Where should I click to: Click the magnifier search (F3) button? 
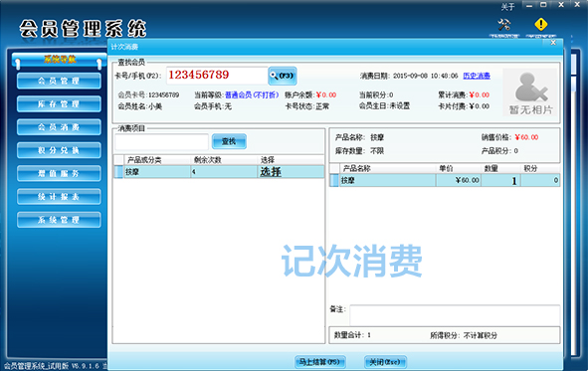283,76
